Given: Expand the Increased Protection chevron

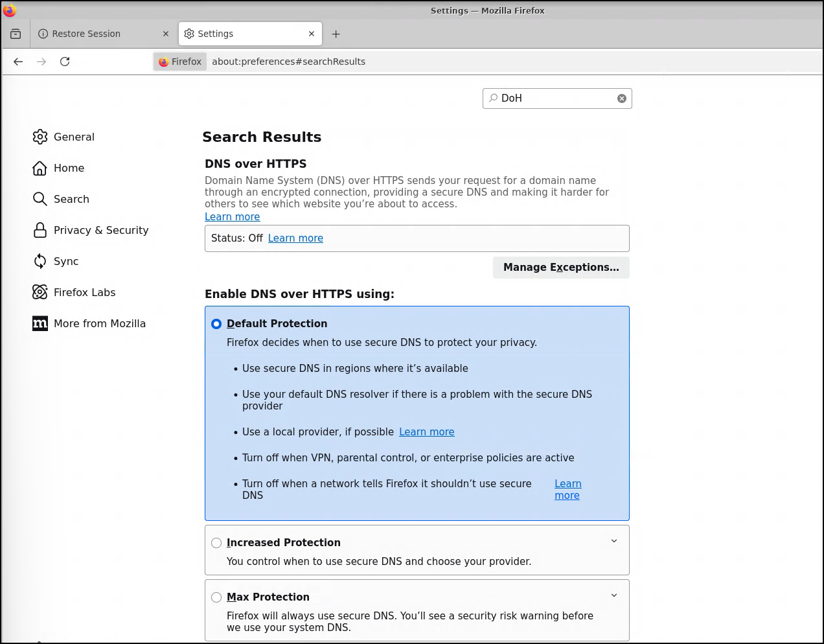Looking at the screenshot, I should pos(614,541).
